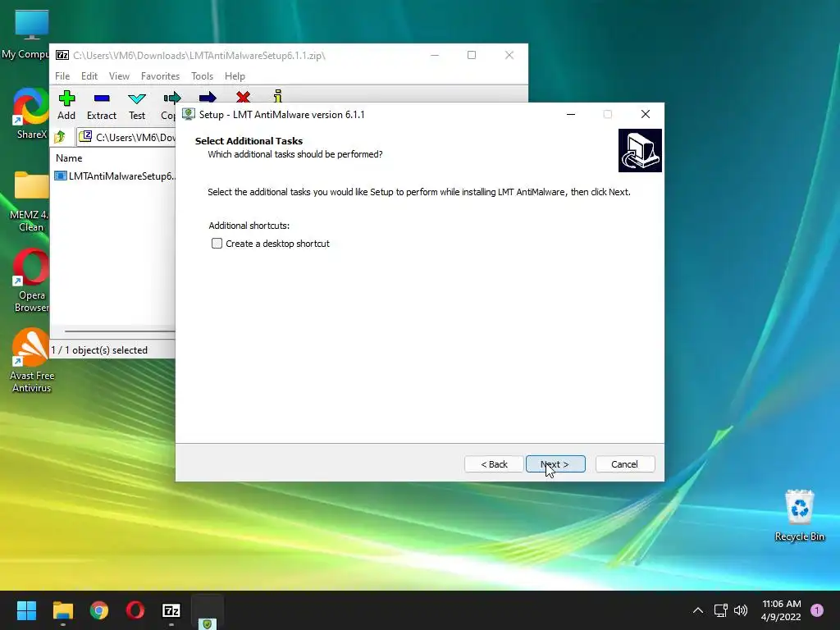Viewport: 840px width, 630px height.
Task: Minimize the LMT AntiMalware Setup window
Action: (x=571, y=114)
